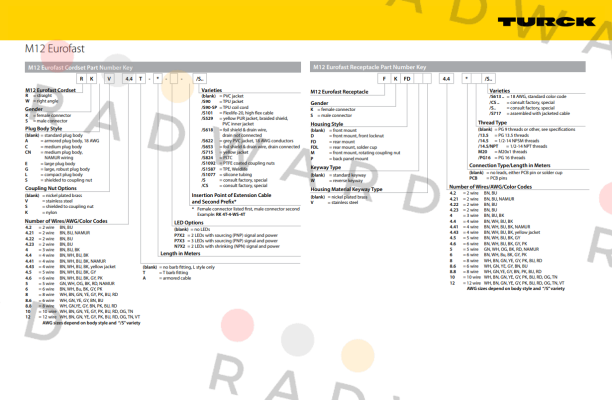Image resolution: width=612 pixels, height=400 pixels.
Task: Select cordset '12 = 12 wire' row
Action: pos(82,317)
